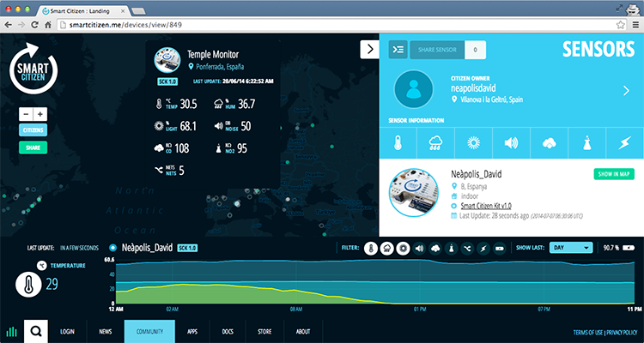Click the SCK 1.0 badge under Temple Monitor
Screen dimensions: 644x343
click(167, 81)
